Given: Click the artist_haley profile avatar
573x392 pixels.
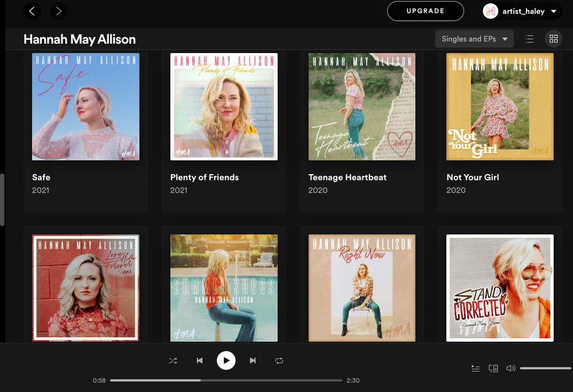Looking at the screenshot, I should point(491,11).
